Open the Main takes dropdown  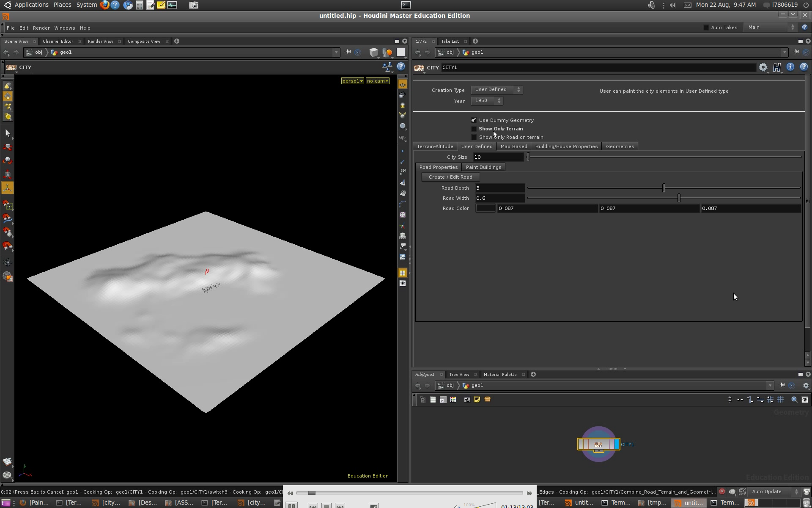click(x=771, y=27)
